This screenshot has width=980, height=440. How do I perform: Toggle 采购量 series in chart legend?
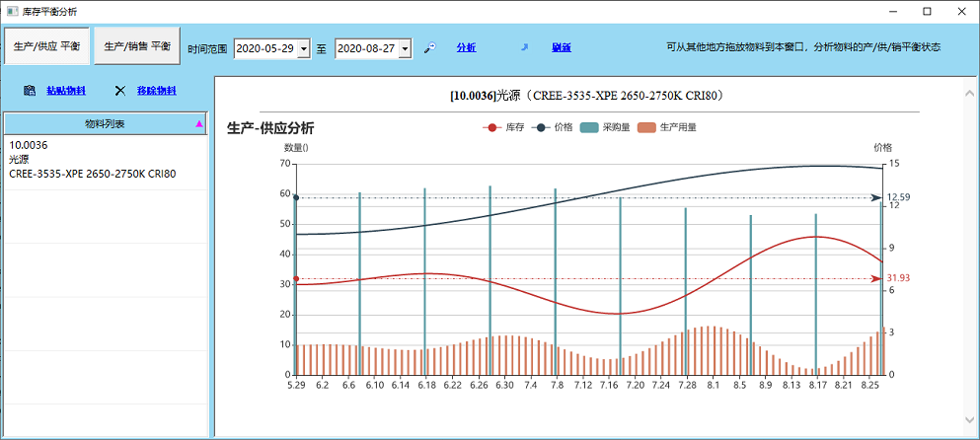click(605, 127)
